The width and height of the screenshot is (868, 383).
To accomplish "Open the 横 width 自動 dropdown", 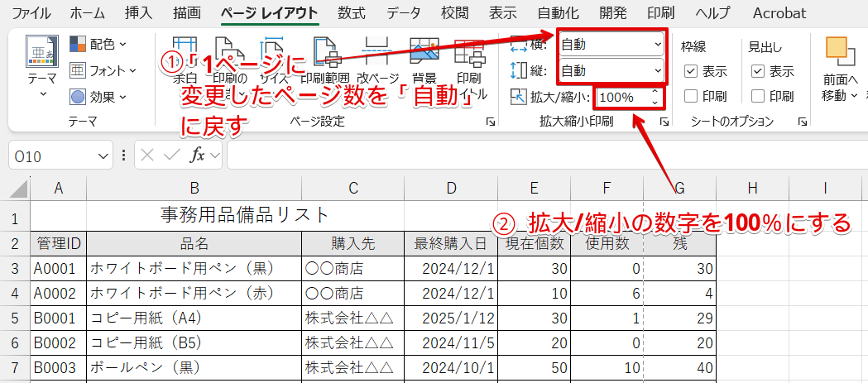I will [611, 44].
